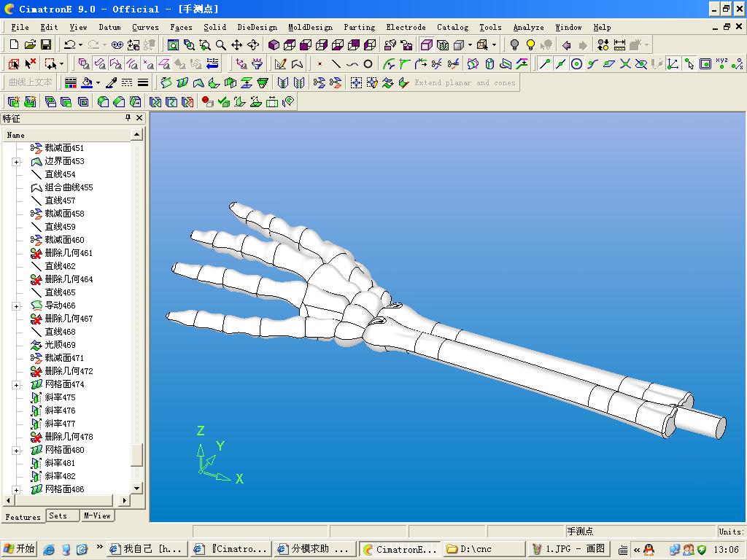
Task: Switch to the solid purple isometric view cube
Action: (x=274, y=44)
